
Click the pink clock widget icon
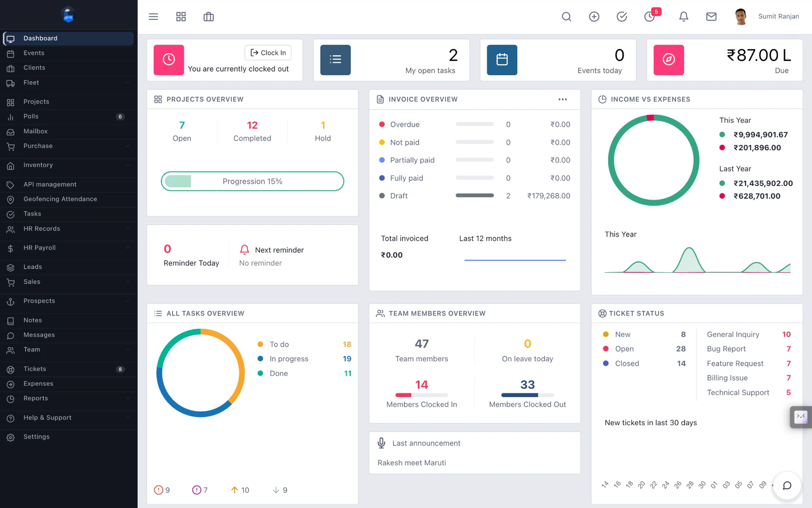coord(169,60)
